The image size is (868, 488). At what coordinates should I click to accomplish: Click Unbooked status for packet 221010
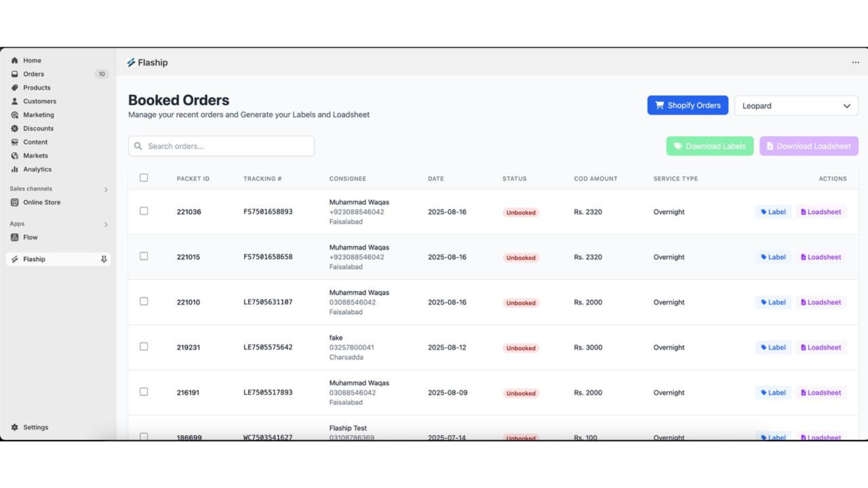click(521, 303)
